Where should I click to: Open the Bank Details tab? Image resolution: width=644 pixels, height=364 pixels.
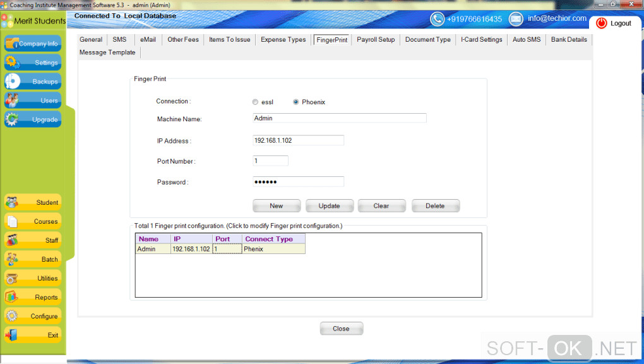click(x=569, y=39)
